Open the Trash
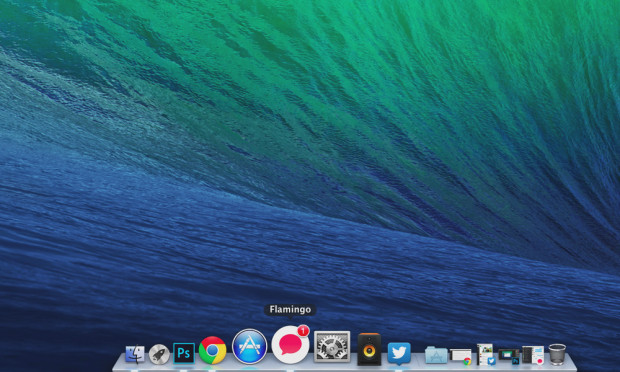This screenshot has height=372, width=620. pyautogui.click(x=557, y=354)
